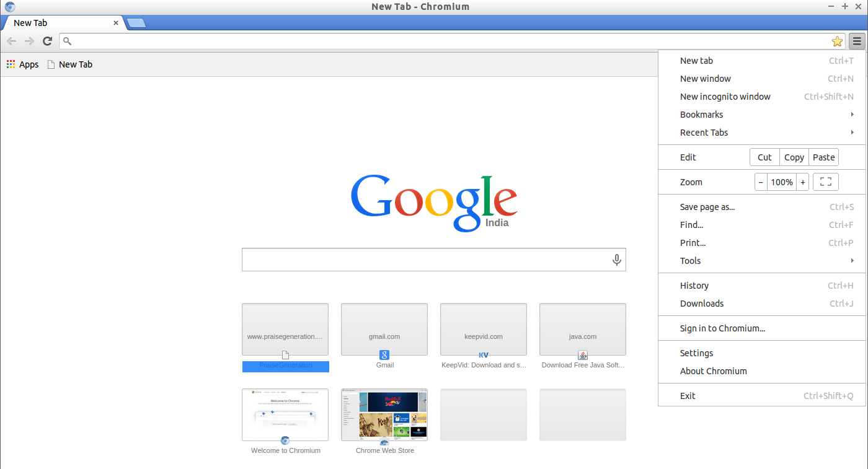The image size is (868, 469).
Task: Click the KeepVid KV favicon
Action: coord(484,355)
